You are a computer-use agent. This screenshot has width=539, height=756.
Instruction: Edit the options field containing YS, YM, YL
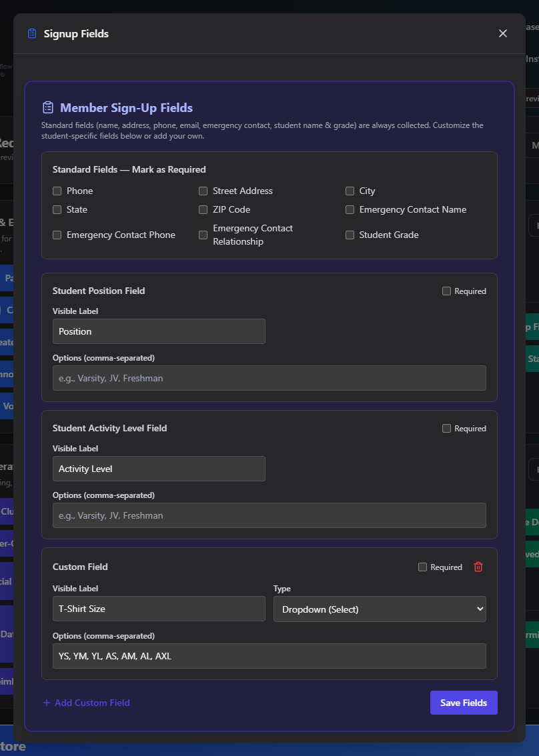click(x=269, y=656)
